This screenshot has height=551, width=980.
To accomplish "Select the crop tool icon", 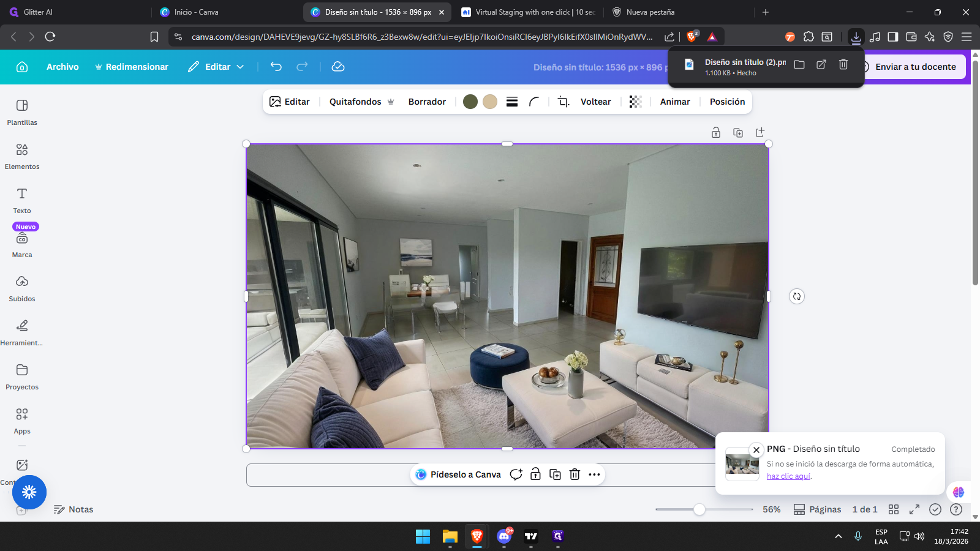I will coord(563,102).
